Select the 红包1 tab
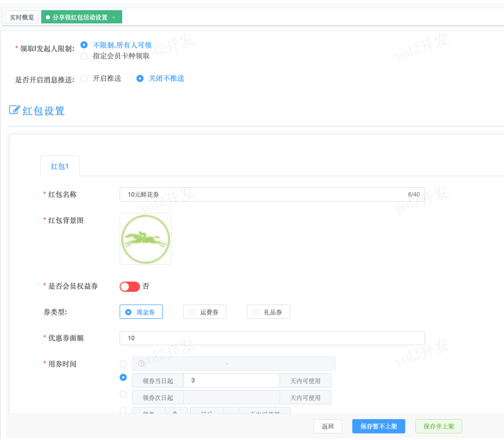Viewport: 504px width, 440px height. click(60, 166)
